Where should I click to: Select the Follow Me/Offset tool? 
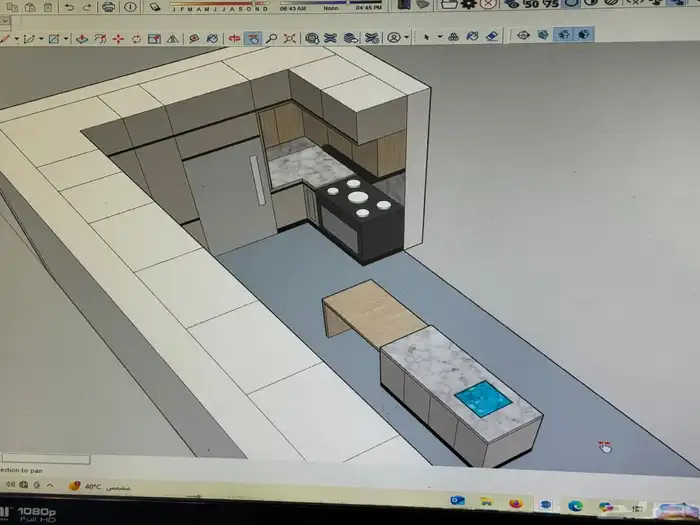100,39
